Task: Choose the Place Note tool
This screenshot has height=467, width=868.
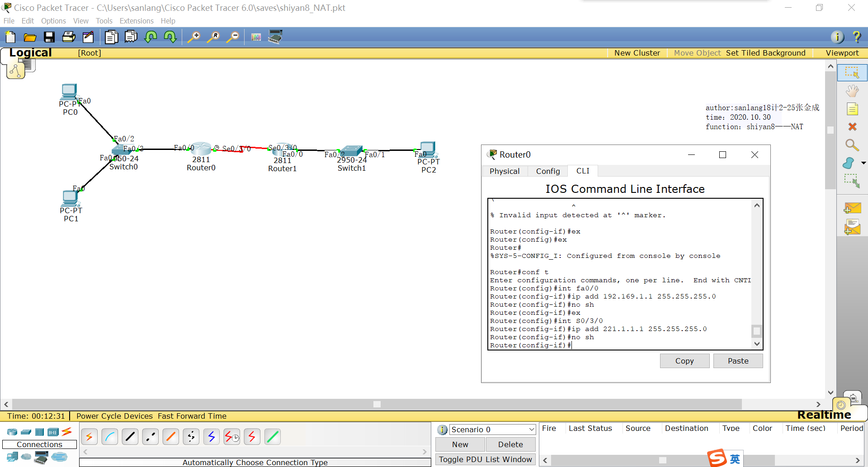Action: (852, 109)
